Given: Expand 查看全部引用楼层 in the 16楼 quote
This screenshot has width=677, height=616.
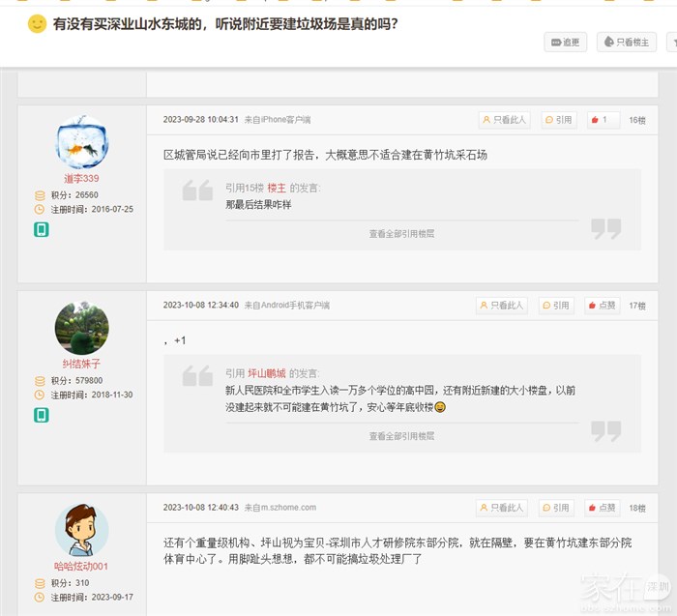Looking at the screenshot, I should 401,233.
